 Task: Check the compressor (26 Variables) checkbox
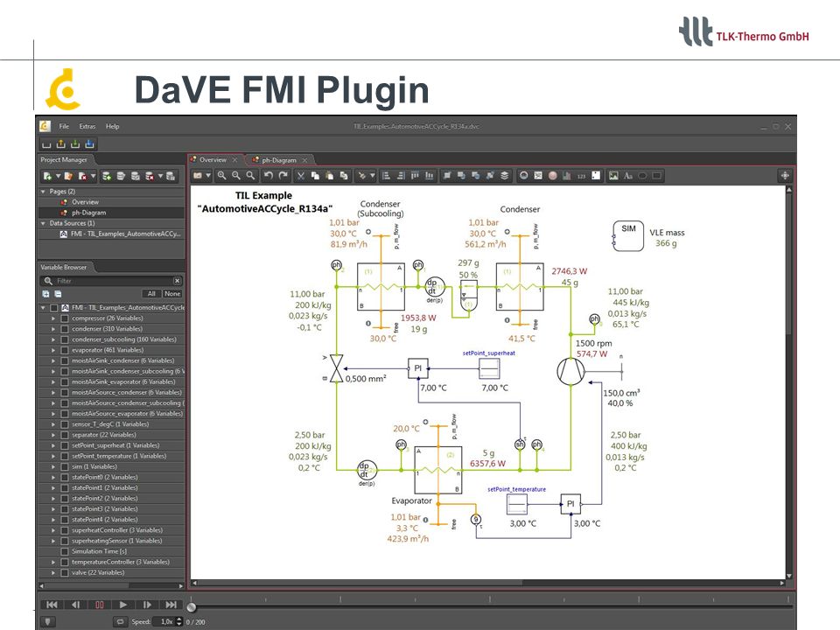(x=64, y=318)
